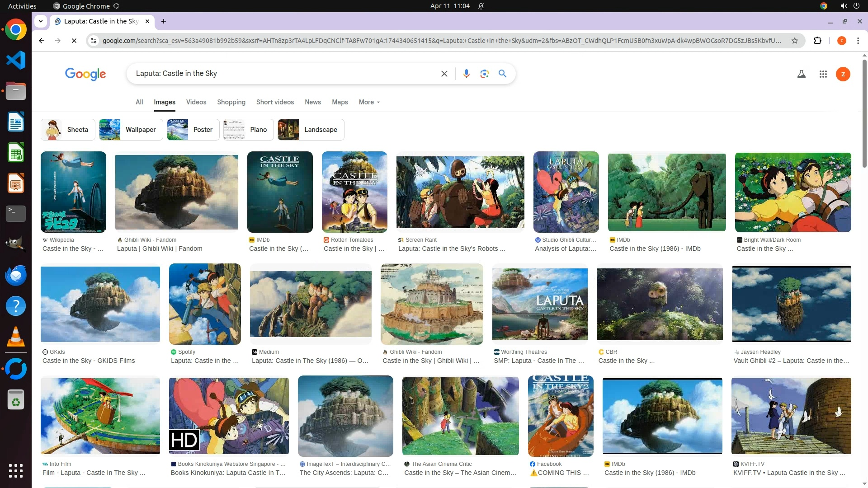868x488 pixels.
Task: Click the voice search microphone icon
Action: [x=466, y=74]
